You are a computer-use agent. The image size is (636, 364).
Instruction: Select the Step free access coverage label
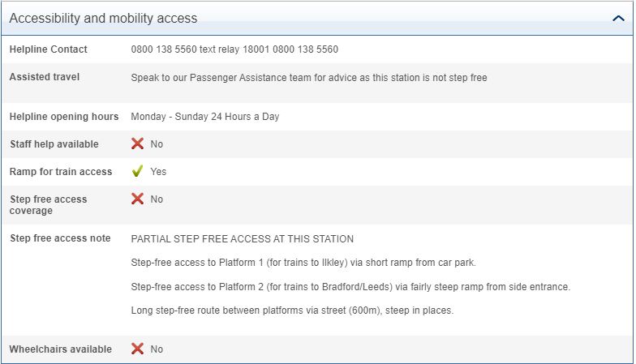[48, 205]
